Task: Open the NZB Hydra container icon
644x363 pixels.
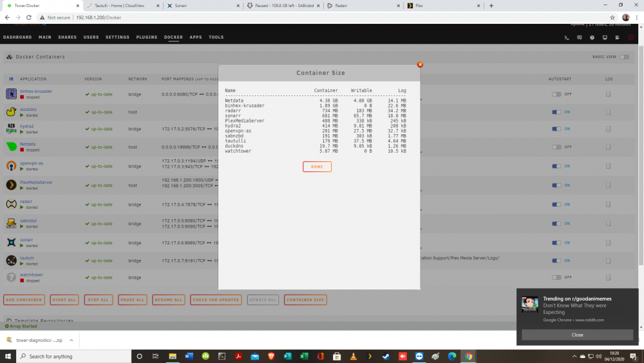Action: pos(11,129)
